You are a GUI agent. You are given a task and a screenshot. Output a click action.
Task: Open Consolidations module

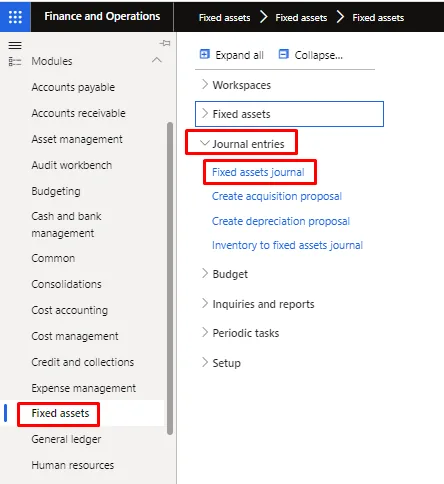66,284
